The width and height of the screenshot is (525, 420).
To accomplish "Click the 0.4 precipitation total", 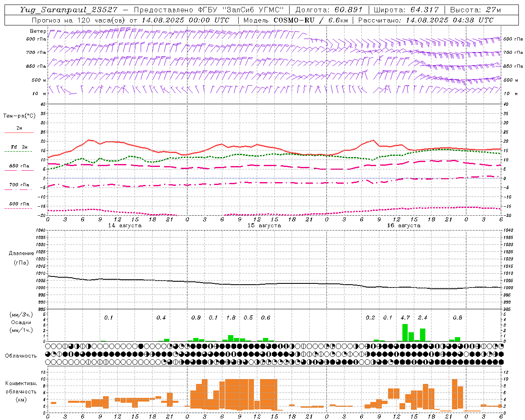I will click(x=161, y=317).
